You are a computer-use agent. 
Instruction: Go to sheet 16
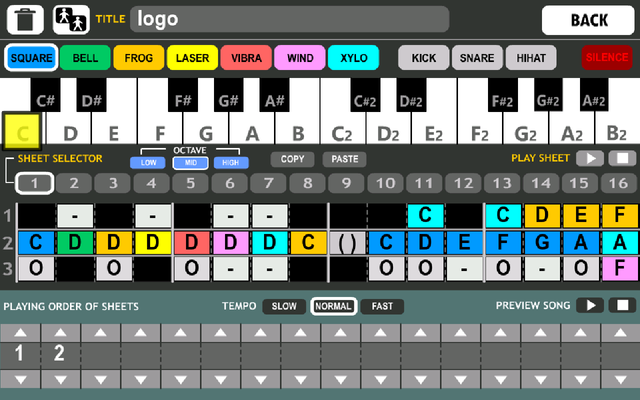[x=619, y=183]
